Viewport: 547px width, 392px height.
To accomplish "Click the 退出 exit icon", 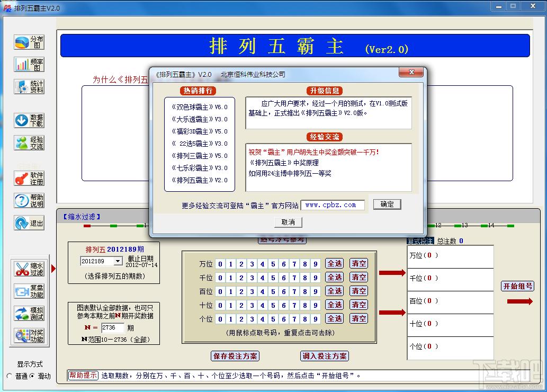I will pos(29,222).
